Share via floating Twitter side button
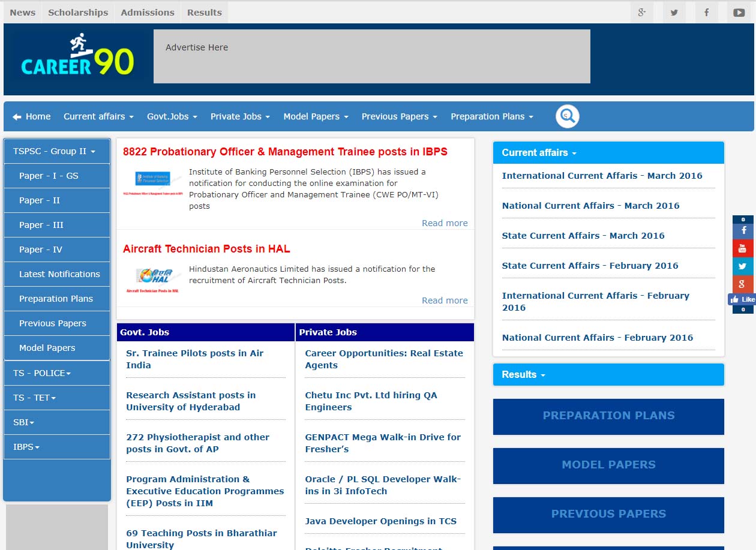The width and height of the screenshot is (756, 550). point(743,266)
